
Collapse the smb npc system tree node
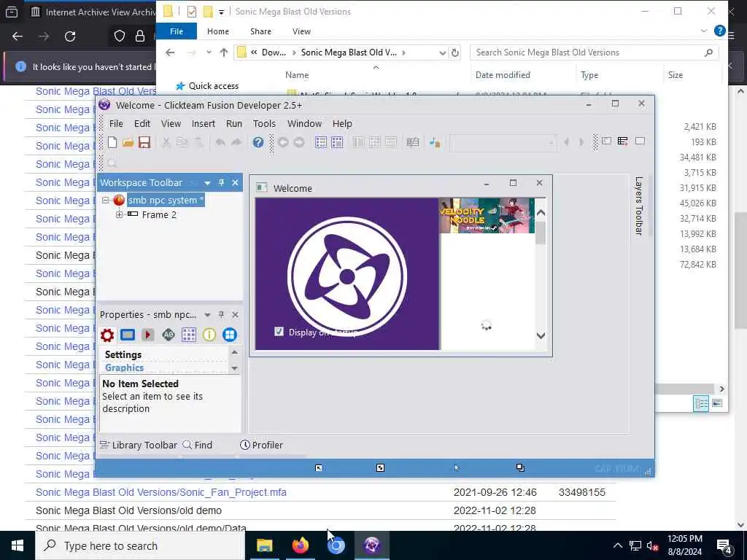(106, 201)
